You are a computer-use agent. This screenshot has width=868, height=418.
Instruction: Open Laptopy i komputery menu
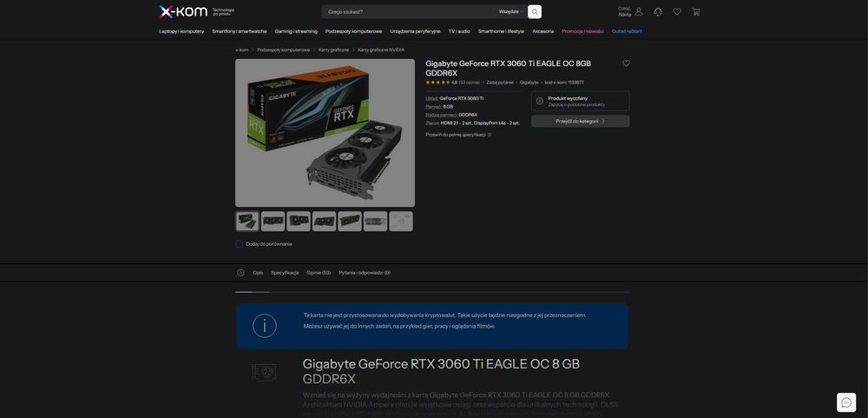pyautogui.click(x=181, y=31)
